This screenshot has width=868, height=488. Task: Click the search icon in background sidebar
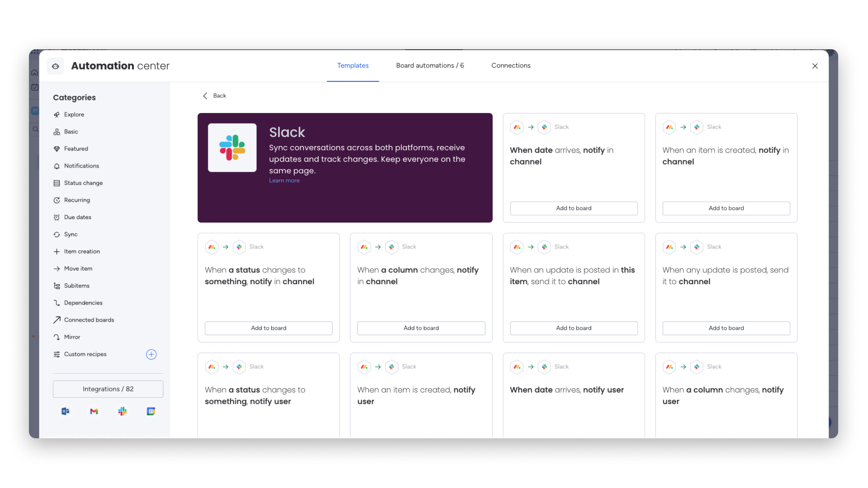tap(35, 129)
